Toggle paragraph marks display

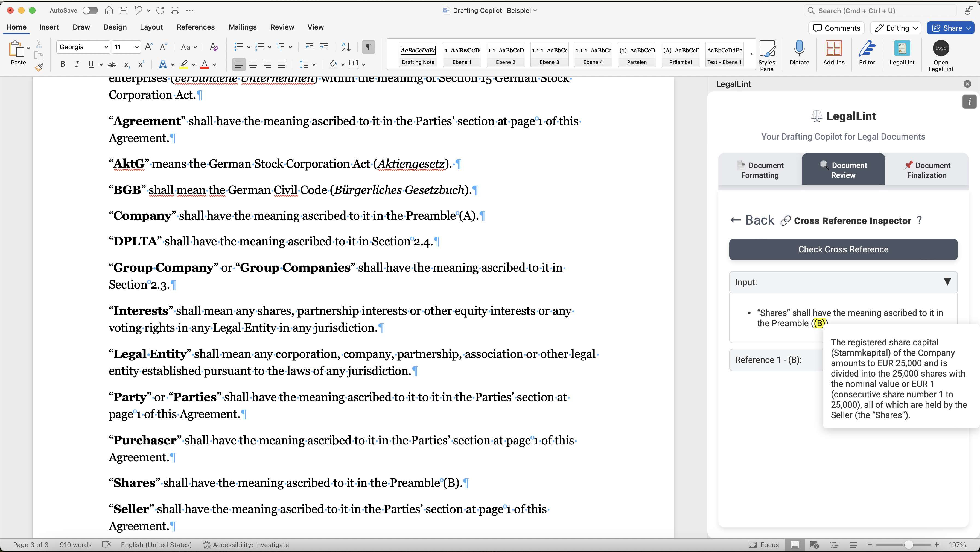coord(368,47)
